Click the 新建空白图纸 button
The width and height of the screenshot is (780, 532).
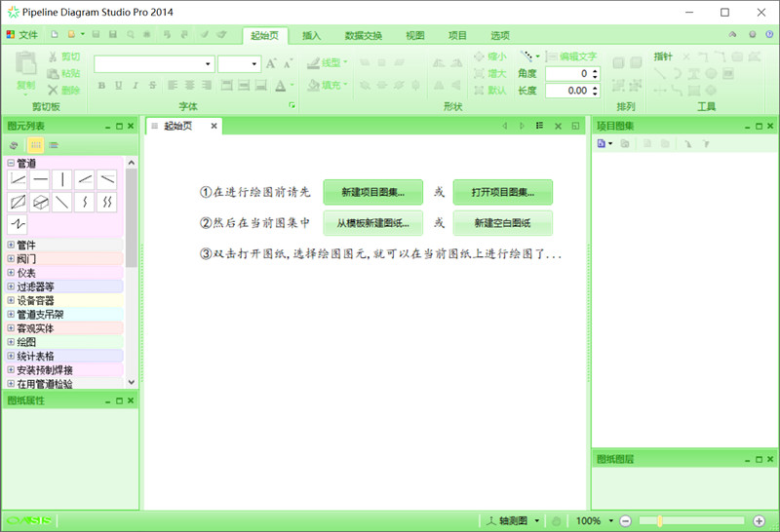click(x=503, y=223)
